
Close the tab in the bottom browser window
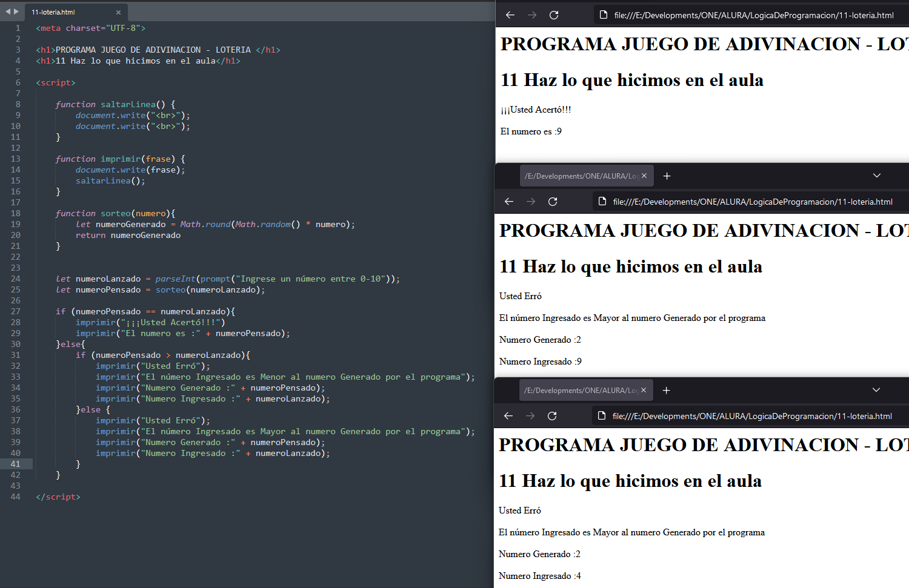click(644, 390)
